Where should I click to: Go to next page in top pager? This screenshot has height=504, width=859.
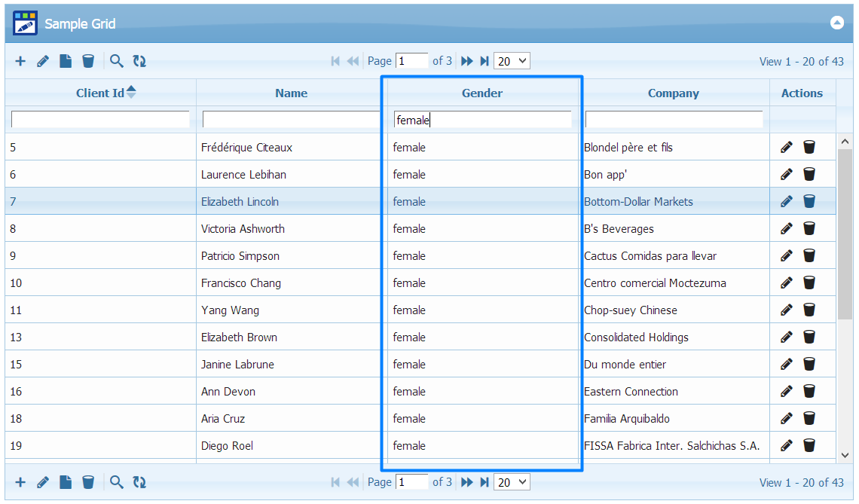click(467, 61)
